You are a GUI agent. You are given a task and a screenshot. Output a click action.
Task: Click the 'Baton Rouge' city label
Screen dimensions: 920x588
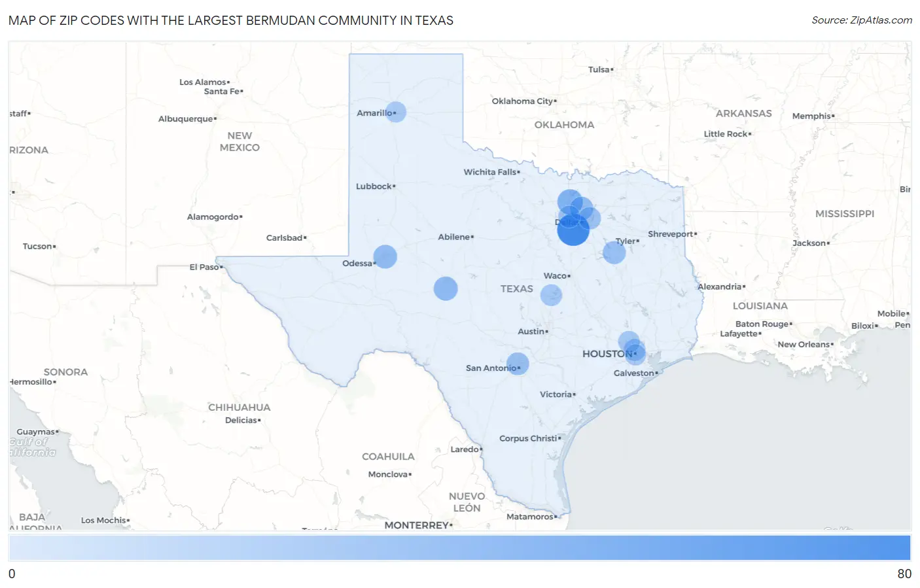[762, 324]
